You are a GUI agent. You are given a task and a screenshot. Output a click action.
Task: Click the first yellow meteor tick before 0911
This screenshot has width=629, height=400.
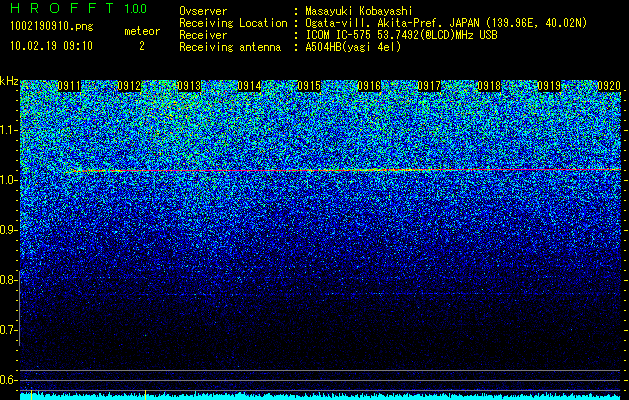31,394
